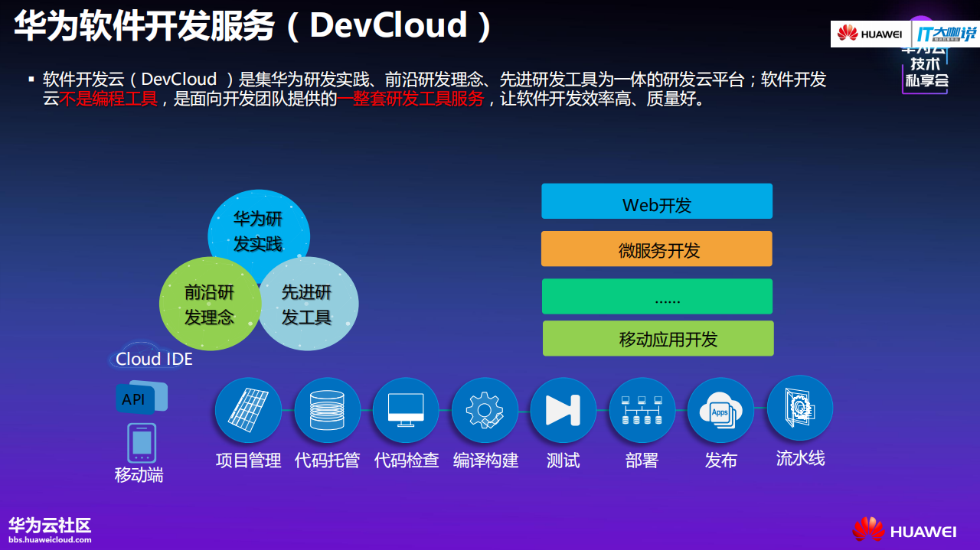The width and height of the screenshot is (980, 550).
Task: Click the Cloud IDE label
Action: pos(151,358)
